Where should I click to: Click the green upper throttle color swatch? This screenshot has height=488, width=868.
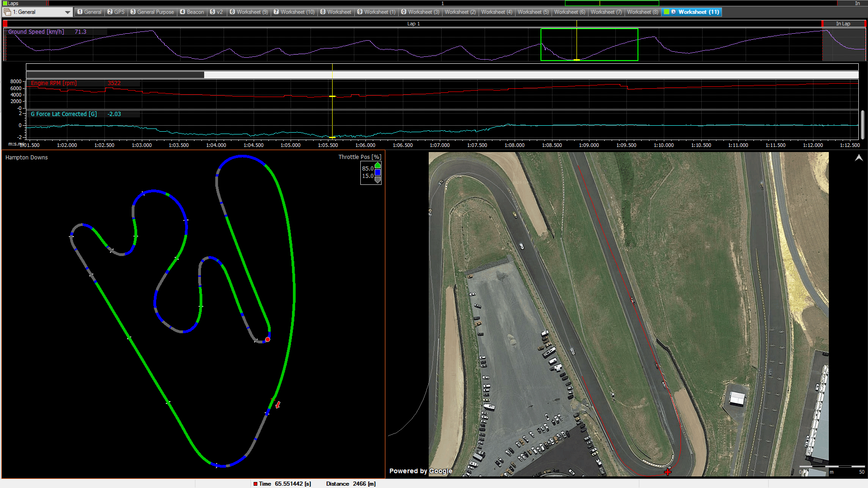377,165
